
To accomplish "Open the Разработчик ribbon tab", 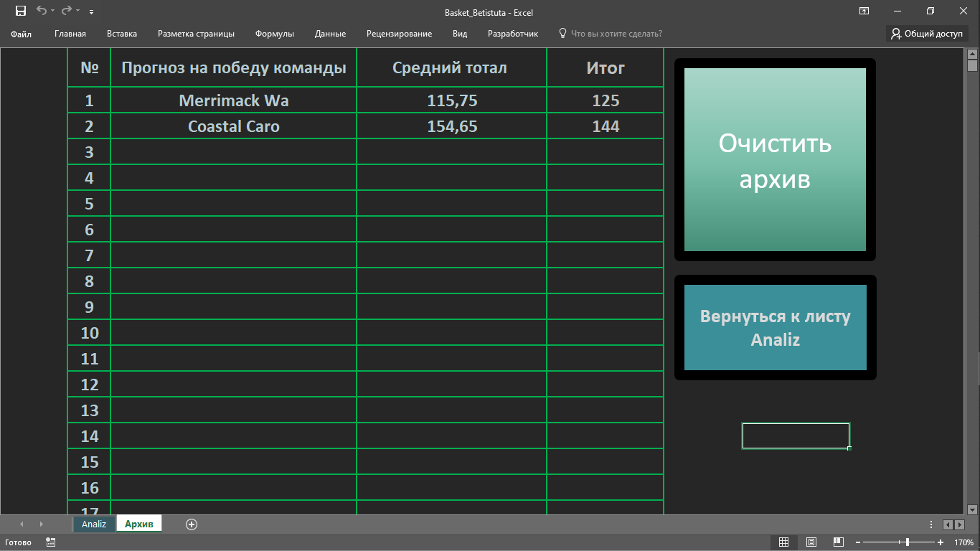I will [513, 34].
